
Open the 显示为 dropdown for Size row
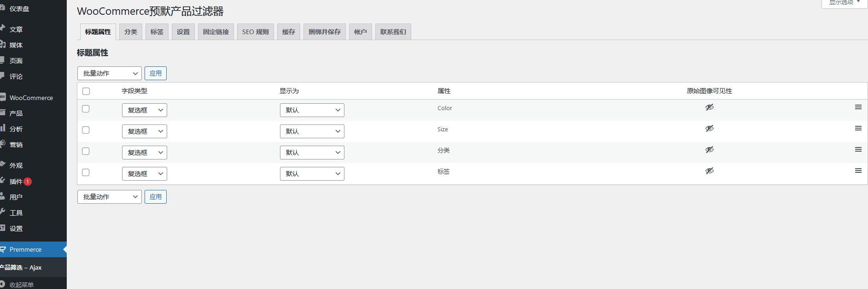coord(312,131)
